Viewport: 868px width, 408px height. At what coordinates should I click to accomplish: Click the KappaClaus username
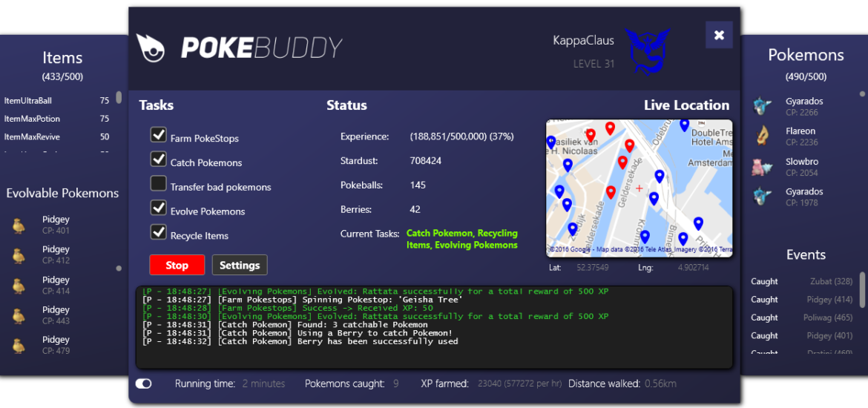click(x=583, y=40)
